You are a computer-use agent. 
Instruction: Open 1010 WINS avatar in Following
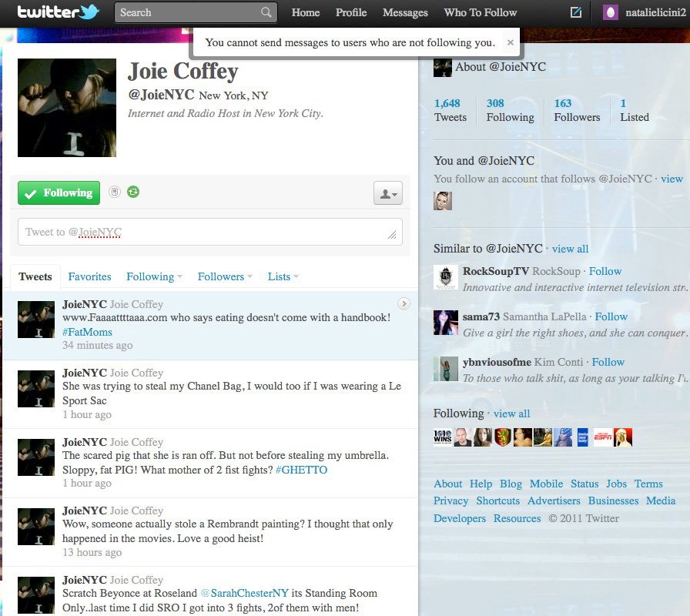pyautogui.click(x=443, y=437)
